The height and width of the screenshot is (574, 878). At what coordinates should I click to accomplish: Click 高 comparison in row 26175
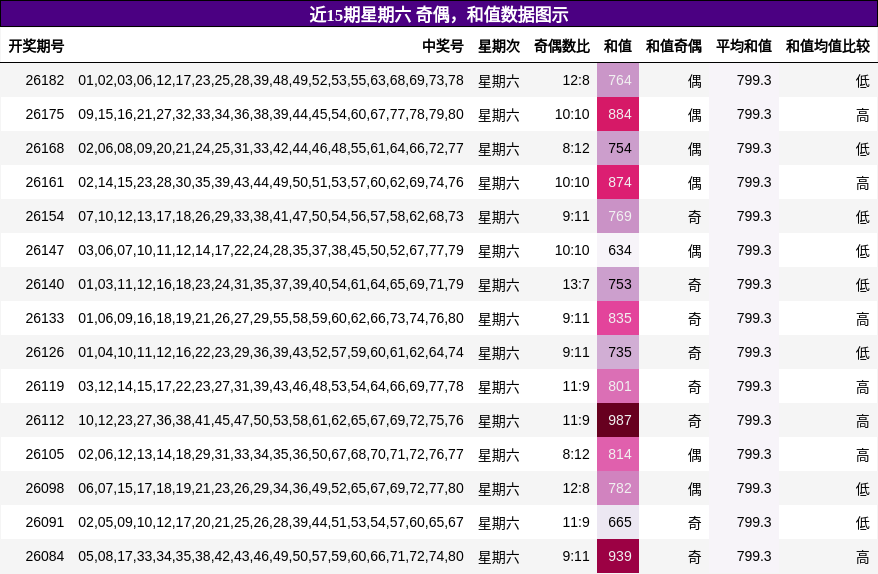(x=862, y=115)
